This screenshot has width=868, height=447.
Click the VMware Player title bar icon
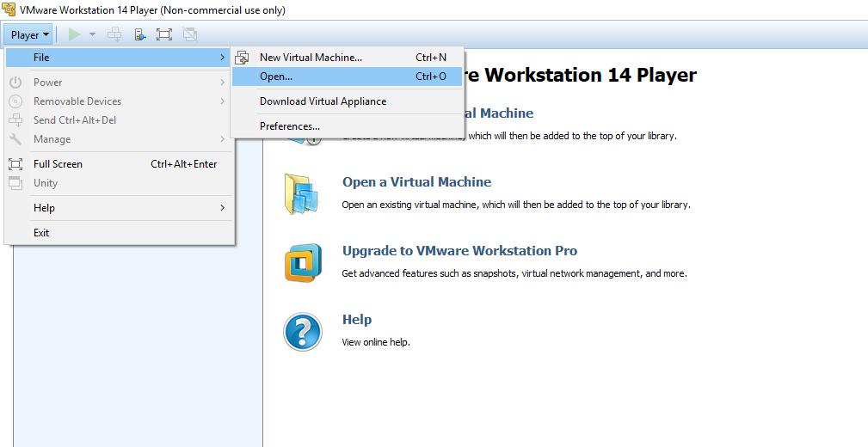pyautogui.click(x=9, y=9)
